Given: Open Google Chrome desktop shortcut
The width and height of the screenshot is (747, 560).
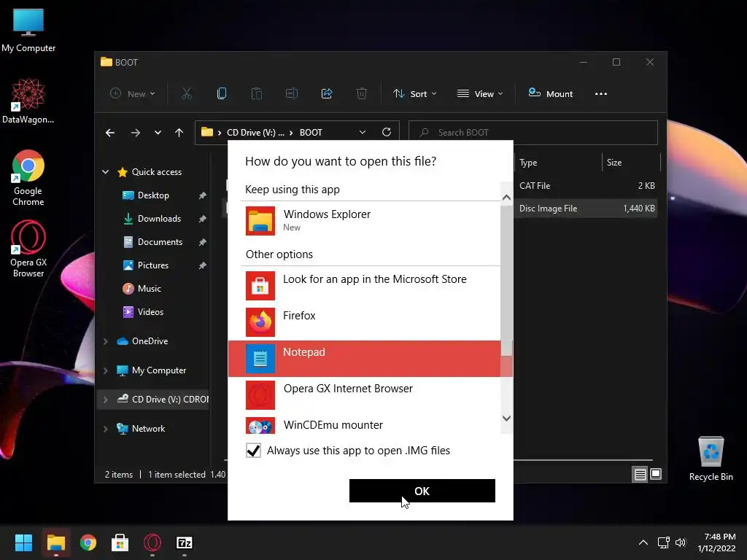Looking at the screenshot, I should 28,178.
